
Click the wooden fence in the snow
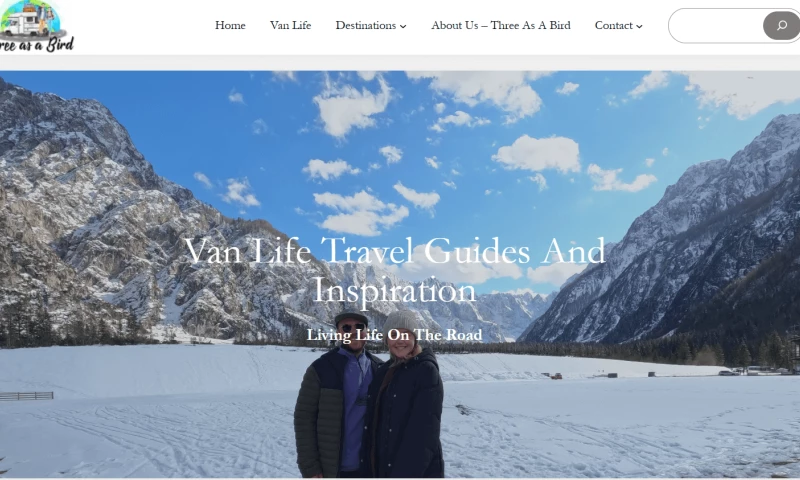27,396
